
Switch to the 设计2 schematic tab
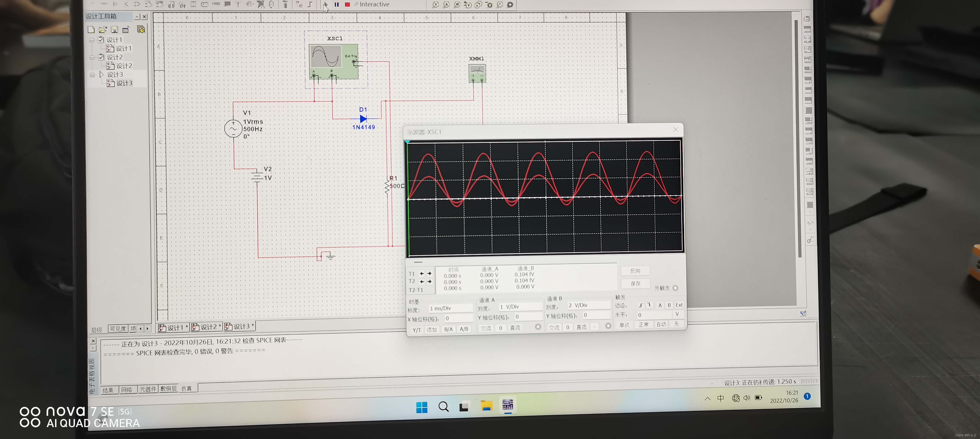point(205,327)
